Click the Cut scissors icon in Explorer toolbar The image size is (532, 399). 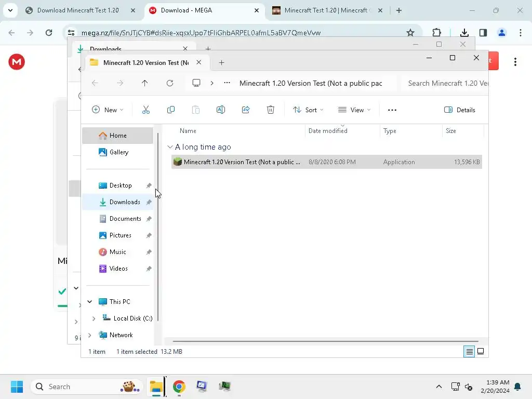pos(145,110)
